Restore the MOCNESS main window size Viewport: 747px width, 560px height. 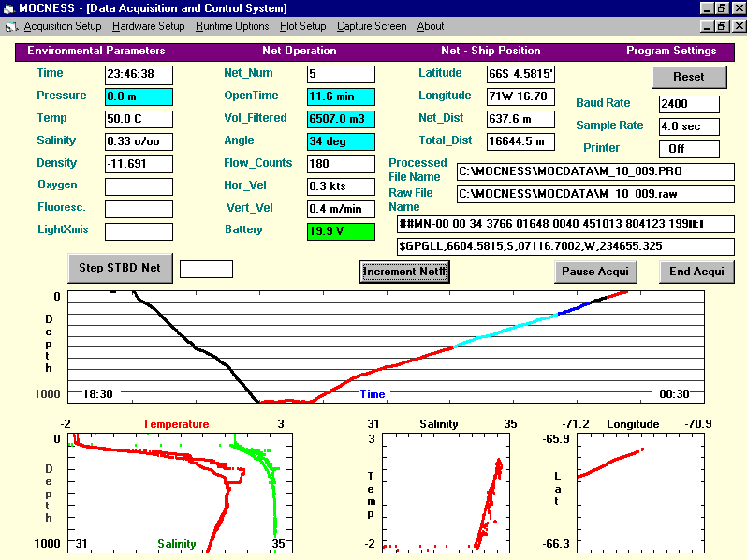(x=722, y=8)
